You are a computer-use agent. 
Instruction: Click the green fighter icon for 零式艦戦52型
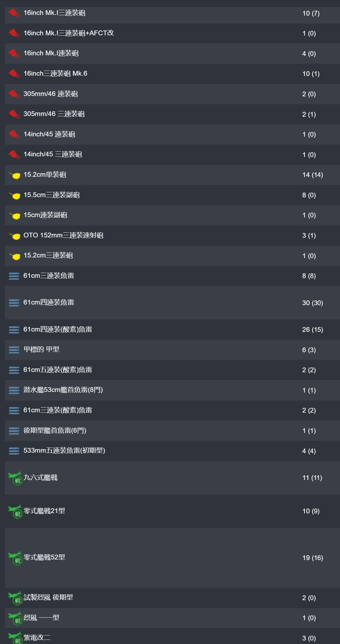pos(15,558)
